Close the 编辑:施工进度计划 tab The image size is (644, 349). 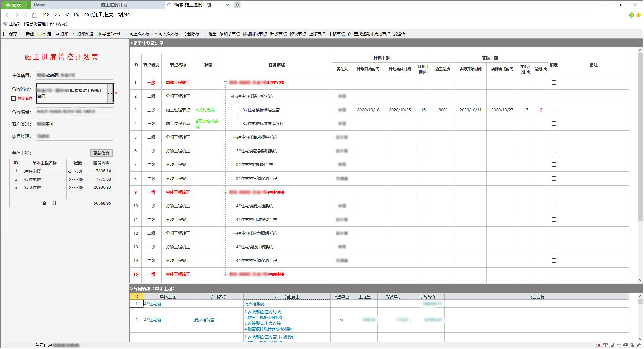coord(228,5)
